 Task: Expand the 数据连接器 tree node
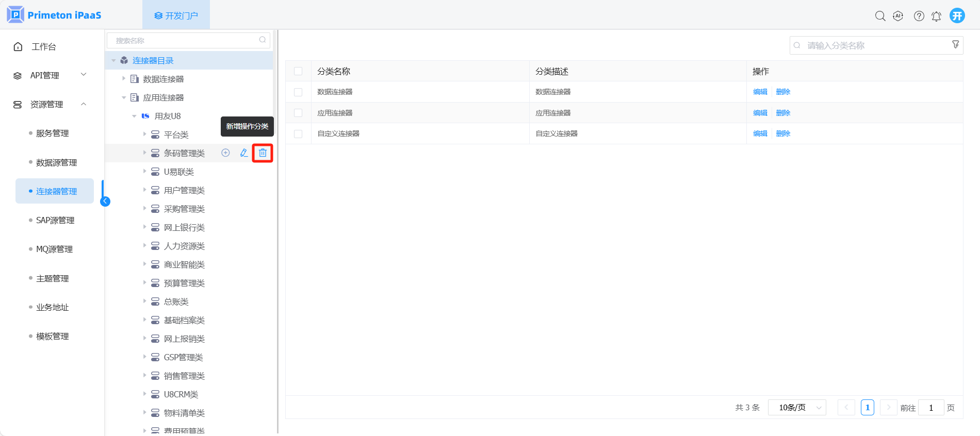(124, 79)
